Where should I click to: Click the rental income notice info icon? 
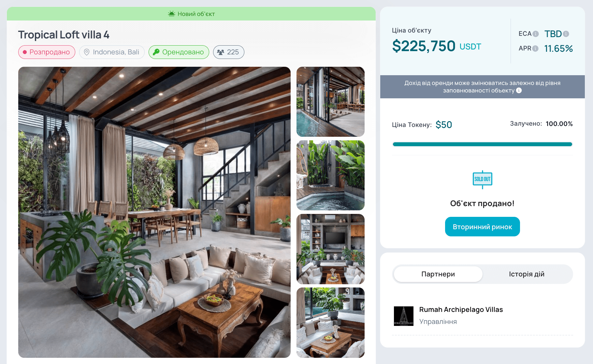[x=519, y=91]
